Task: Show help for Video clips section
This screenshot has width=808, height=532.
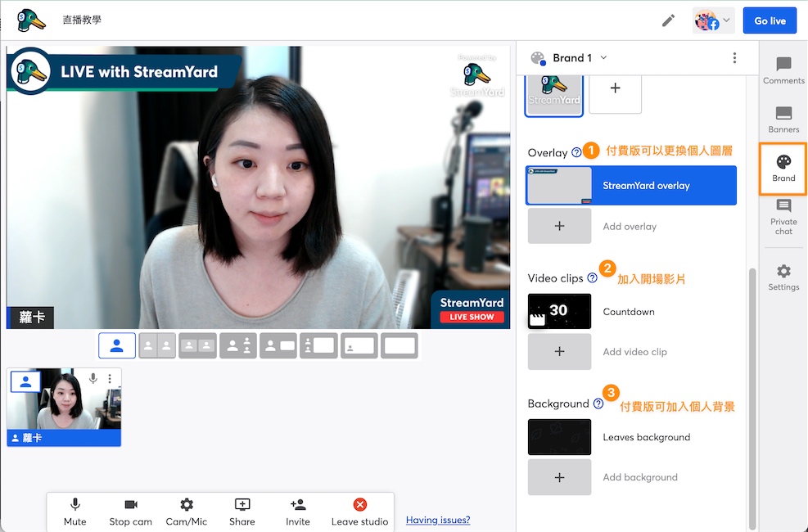Action: [592, 278]
